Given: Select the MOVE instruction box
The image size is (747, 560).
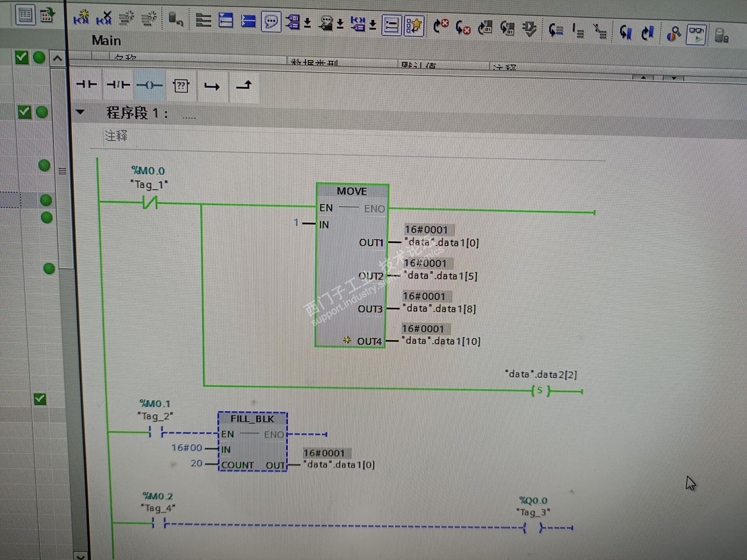Looking at the screenshot, I should point(352,191).
